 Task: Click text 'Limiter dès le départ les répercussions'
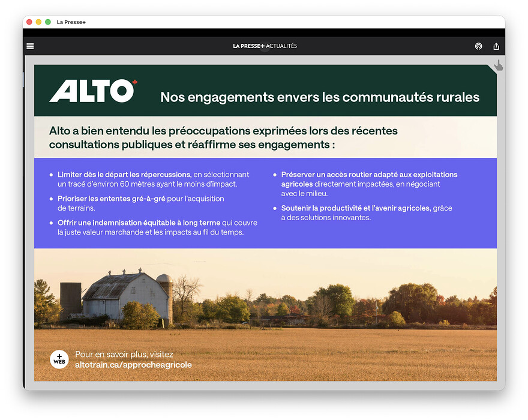pyautogui.click(x=124, y=175)
